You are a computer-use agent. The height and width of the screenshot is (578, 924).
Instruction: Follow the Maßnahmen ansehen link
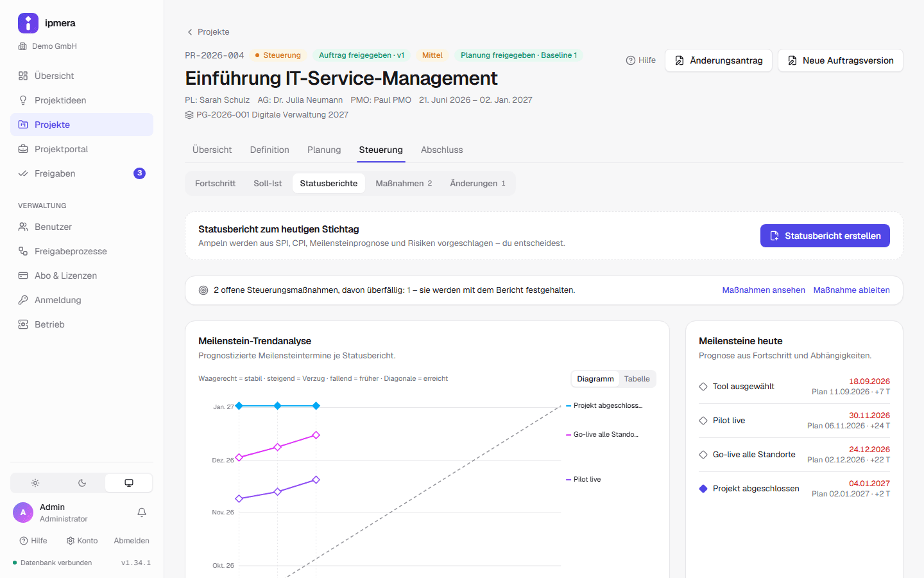[764, 290]
